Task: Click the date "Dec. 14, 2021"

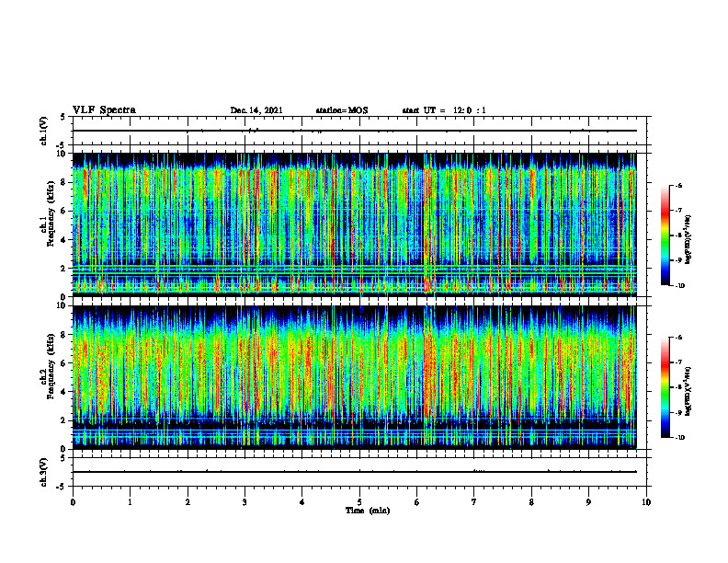Action: 256,110
